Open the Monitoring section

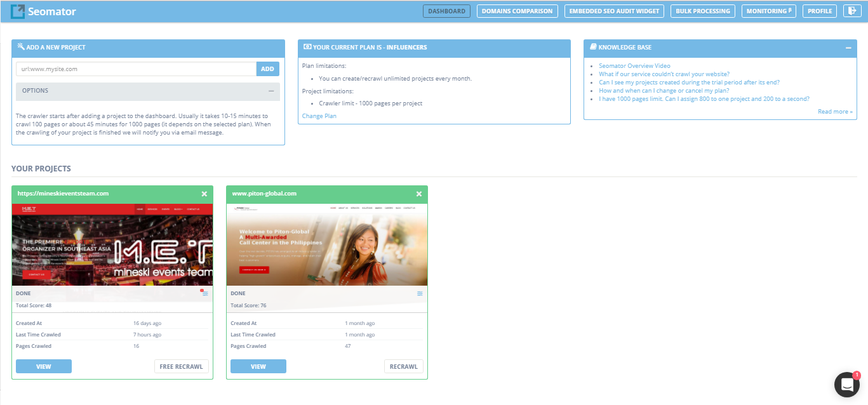pyautogui.click(x=768, y=11)
